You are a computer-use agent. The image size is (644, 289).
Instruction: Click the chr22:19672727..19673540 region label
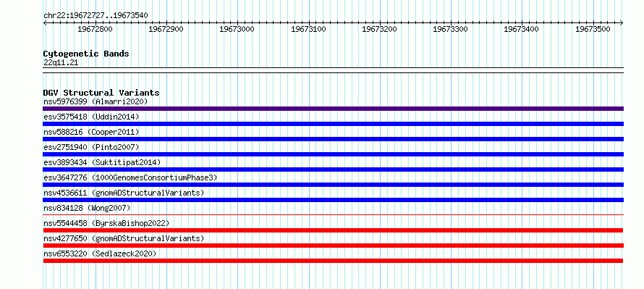tap(96, 16)
